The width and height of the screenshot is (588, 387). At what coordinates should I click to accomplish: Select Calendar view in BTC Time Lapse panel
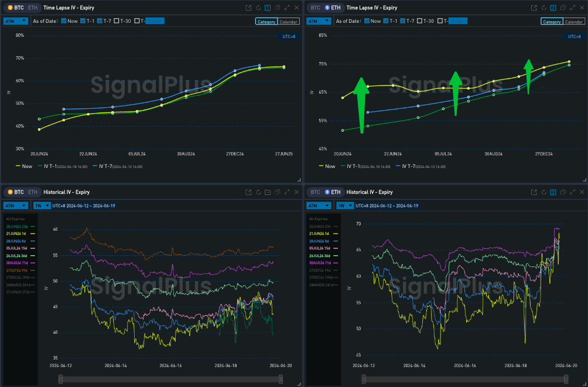[x=288, y=22]
